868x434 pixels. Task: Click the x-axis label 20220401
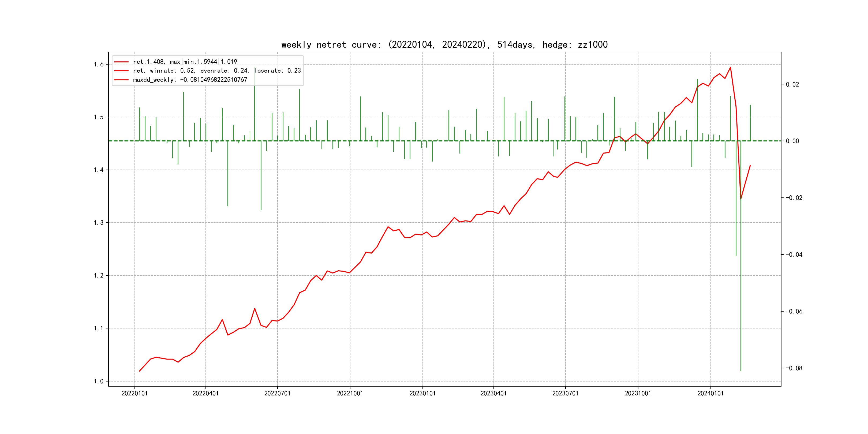coord(205,393)
